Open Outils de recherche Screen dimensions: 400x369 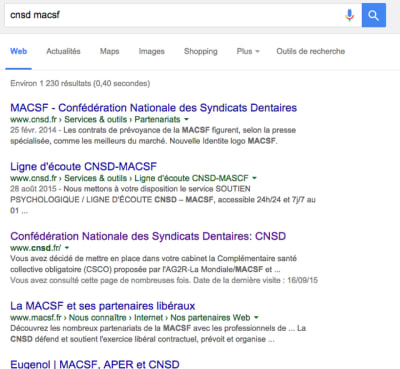pos(311,51)
